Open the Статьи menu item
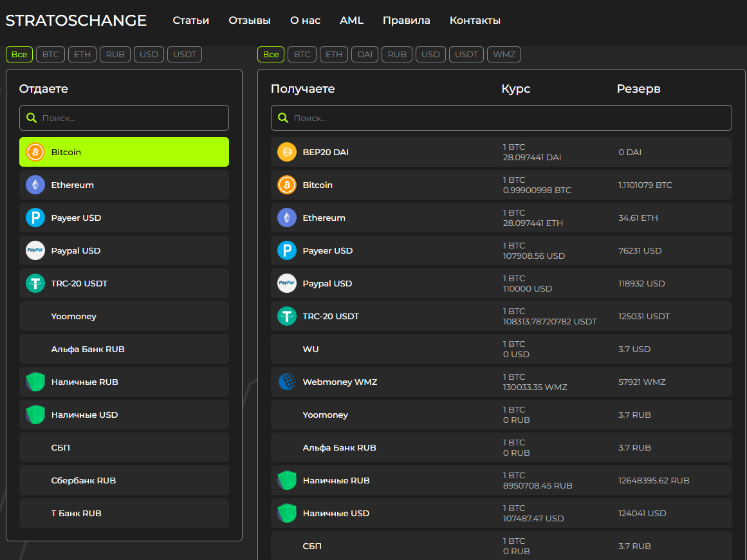The height and width of the screenshot is (560, 747). (x=191, y=21)
